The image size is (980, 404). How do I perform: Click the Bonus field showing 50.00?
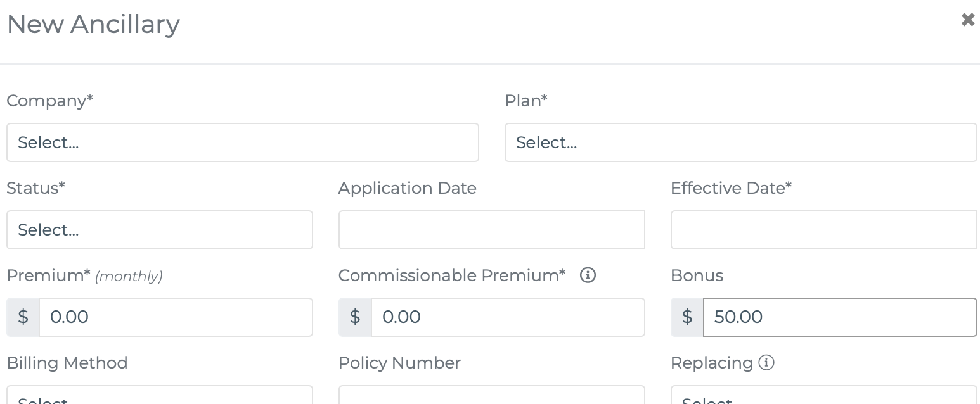pyautogui.click(x=841, y=317)
